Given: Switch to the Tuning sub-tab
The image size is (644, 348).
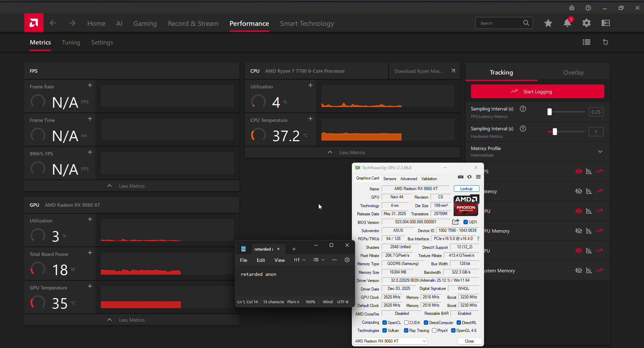Looking at the screenshot, I should (x=71, y=42).
